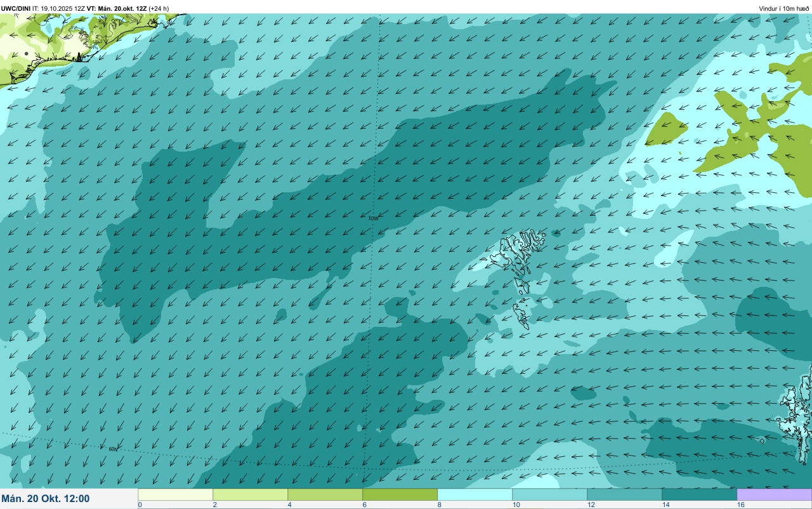Click the '10W' longitude label on map

[373, 218]
